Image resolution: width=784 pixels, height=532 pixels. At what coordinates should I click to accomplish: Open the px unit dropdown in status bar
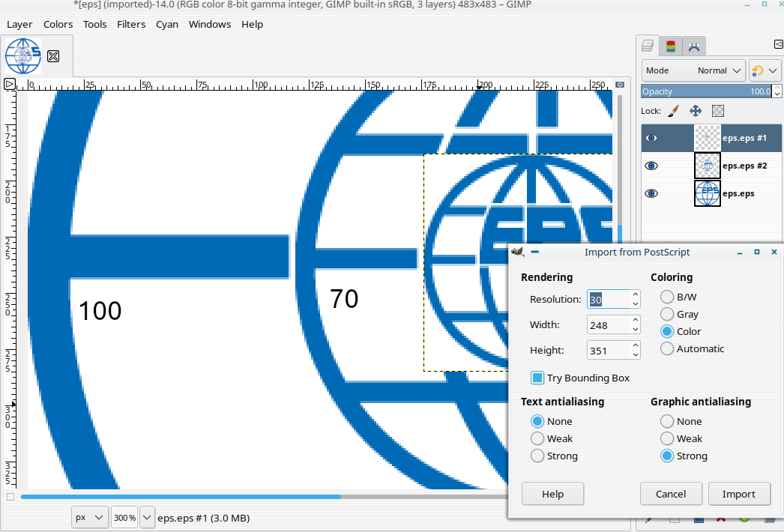tap(89, 518)
